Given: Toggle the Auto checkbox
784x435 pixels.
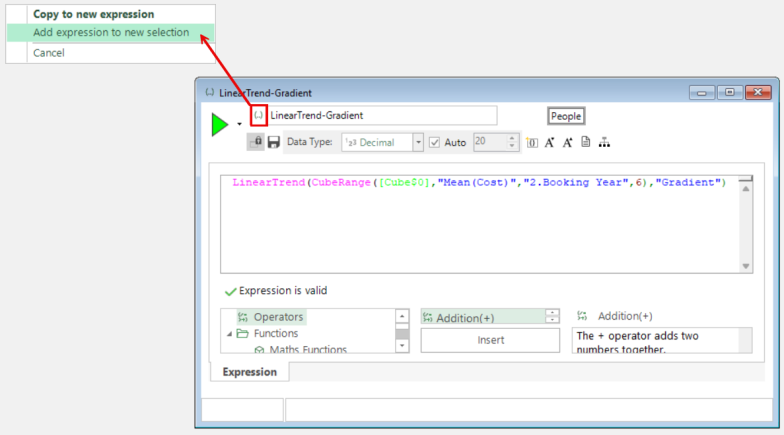Looking at the screenshot, I should (434, 143).
